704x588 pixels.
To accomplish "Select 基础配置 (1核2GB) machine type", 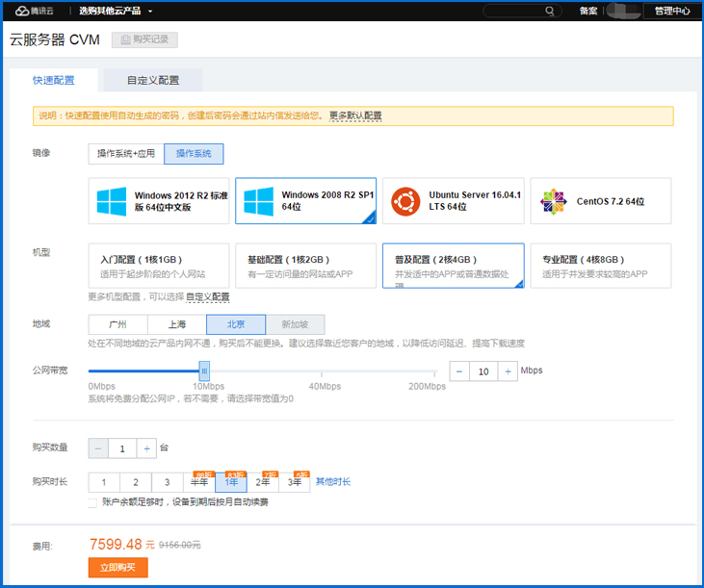I will point(305,266).
